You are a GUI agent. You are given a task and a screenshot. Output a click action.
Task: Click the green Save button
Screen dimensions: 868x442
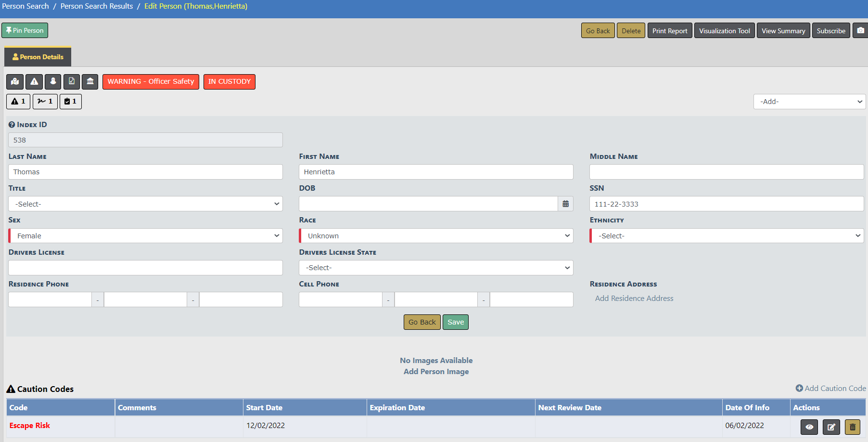point(455,322)
